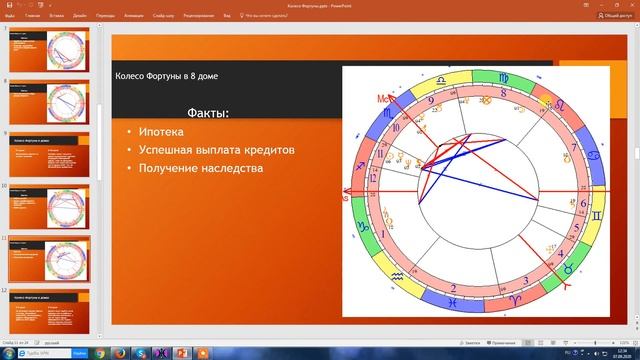Start Slide Show view icon
640x360 pixels.
pyautogui.click(x=566, y=343)
